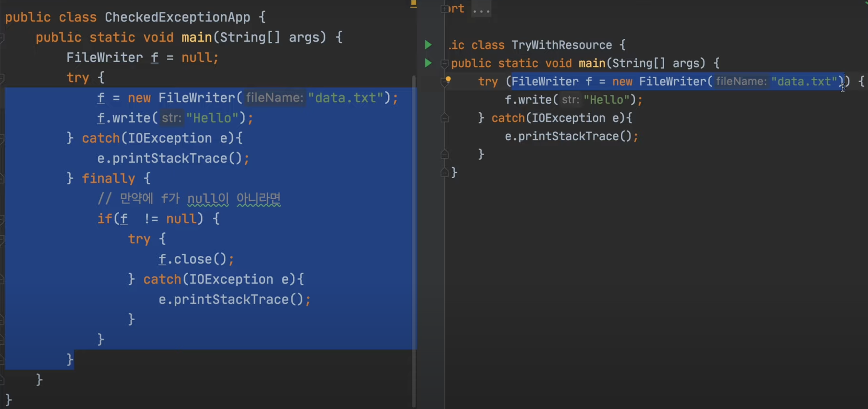Image resolution: width=868 pixels, height=409 pixels.
Task: Click the str: hint in the left f.write call
Action: pos(172,118)
